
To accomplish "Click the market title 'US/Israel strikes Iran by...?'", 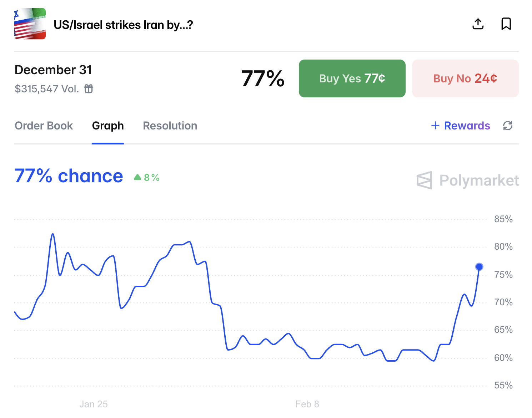I will pos(123,25).
